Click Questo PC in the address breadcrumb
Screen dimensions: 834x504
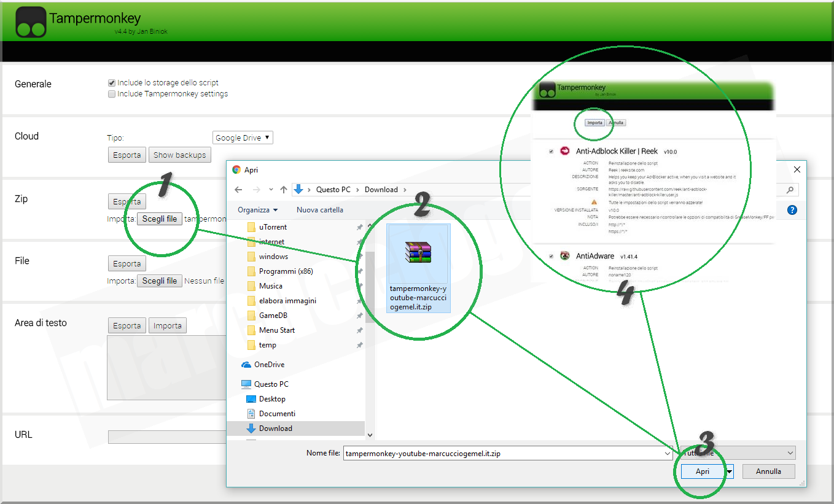click(x=333, y=190)
